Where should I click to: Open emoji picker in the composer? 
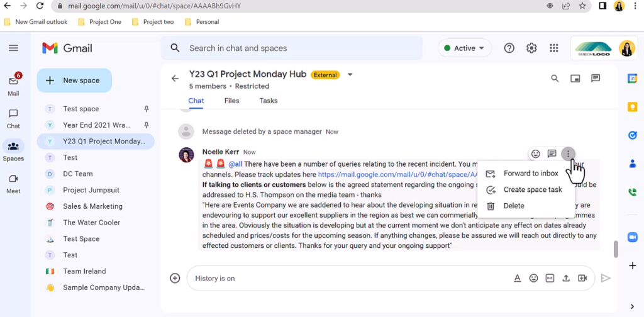click(x=533, y=278)
